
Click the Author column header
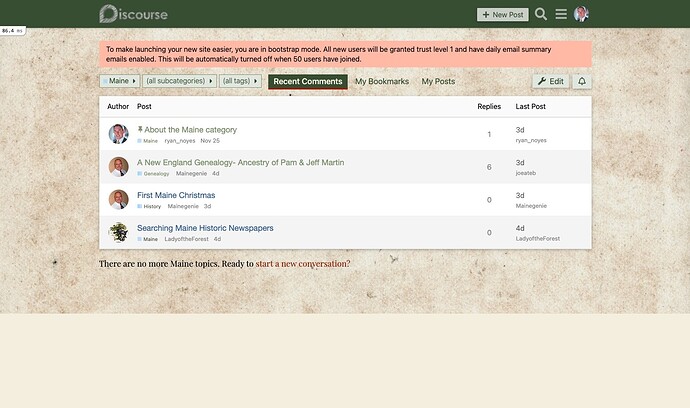pos(118,107)
